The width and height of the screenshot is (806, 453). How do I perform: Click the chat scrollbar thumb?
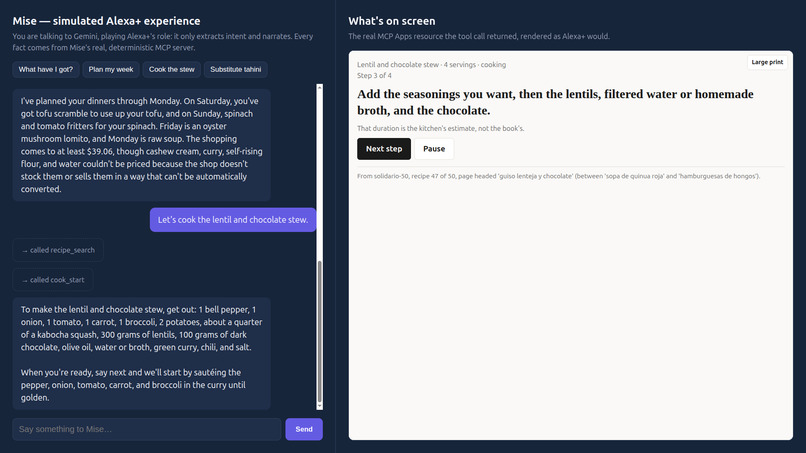coord(320,332)
